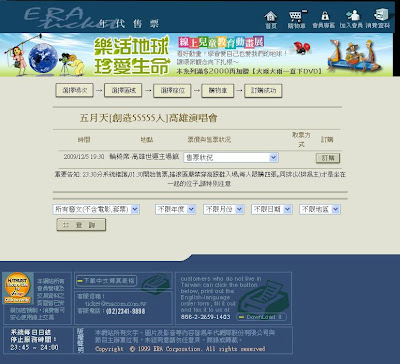Click the shopping cart step button
Screen dimensions: 400x364
click(217, 90)
